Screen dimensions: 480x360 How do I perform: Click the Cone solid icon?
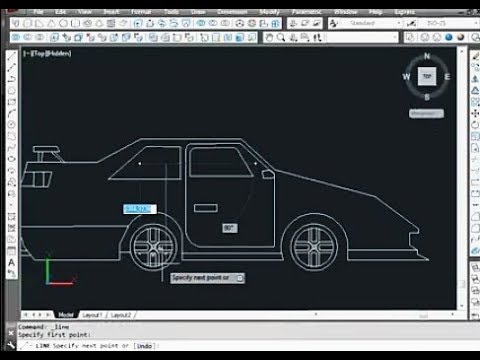click(x=51, y=24)
